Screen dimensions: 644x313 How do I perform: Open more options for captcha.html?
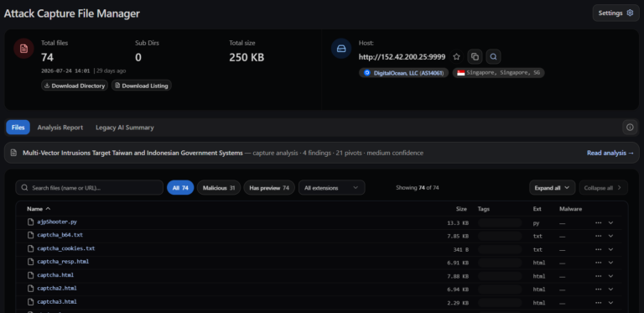point(598,276)
